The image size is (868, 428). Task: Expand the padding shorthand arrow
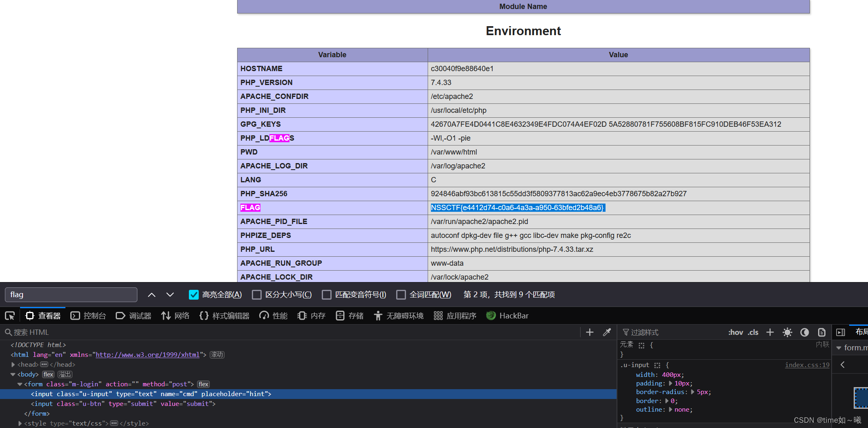click(x=671, y=383)
